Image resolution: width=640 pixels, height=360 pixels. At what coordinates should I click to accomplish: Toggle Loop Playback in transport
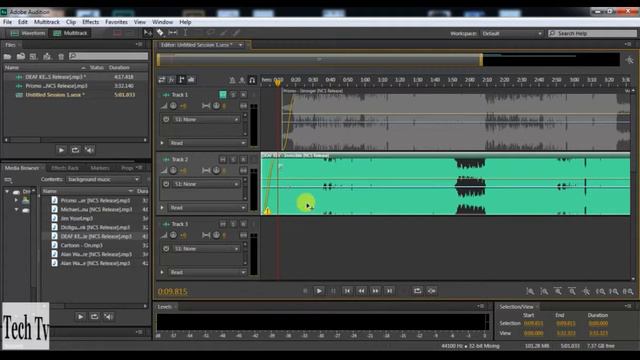click(x=417, y=291)
